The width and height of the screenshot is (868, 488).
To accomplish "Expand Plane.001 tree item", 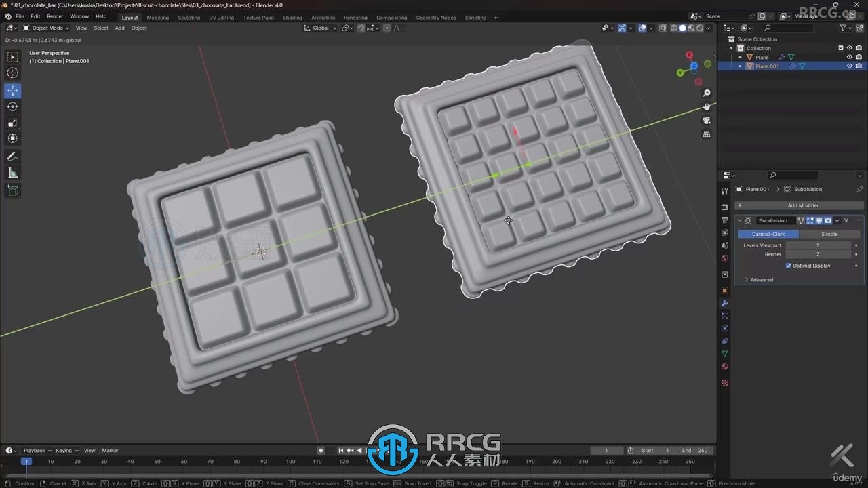I will 741,66.
